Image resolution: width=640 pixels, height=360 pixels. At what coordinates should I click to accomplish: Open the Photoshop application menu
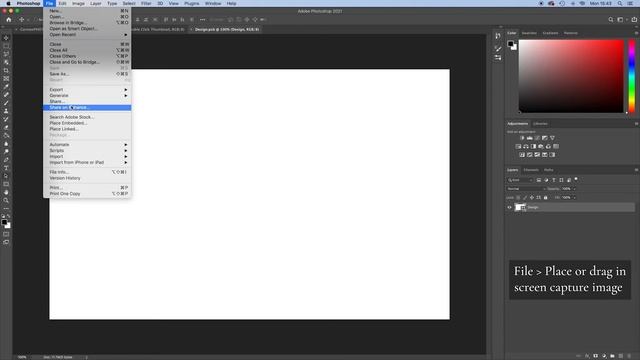point(29,3)
